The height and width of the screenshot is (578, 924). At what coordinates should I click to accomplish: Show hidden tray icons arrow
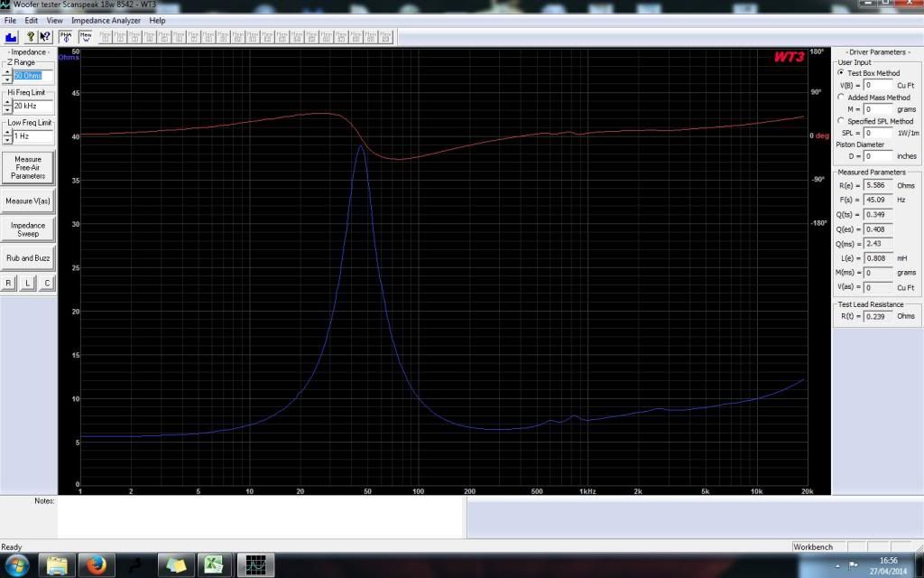tap(837, 565)
